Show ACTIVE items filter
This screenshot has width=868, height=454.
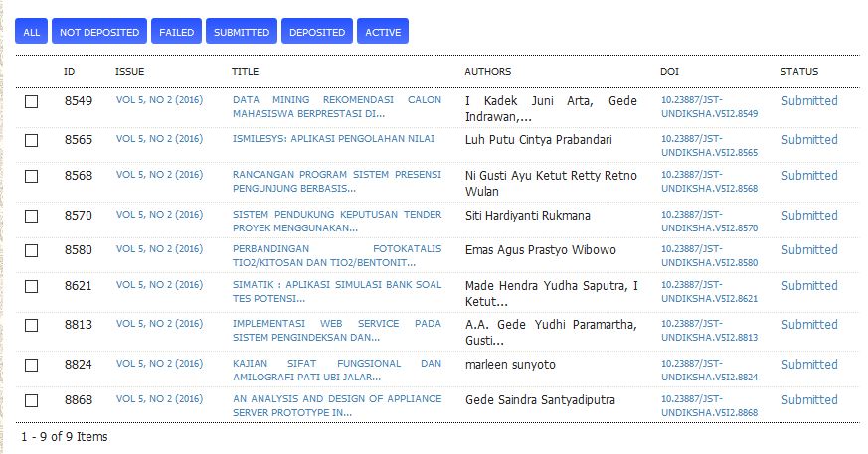pyautogui.click(x=383, y=32)
